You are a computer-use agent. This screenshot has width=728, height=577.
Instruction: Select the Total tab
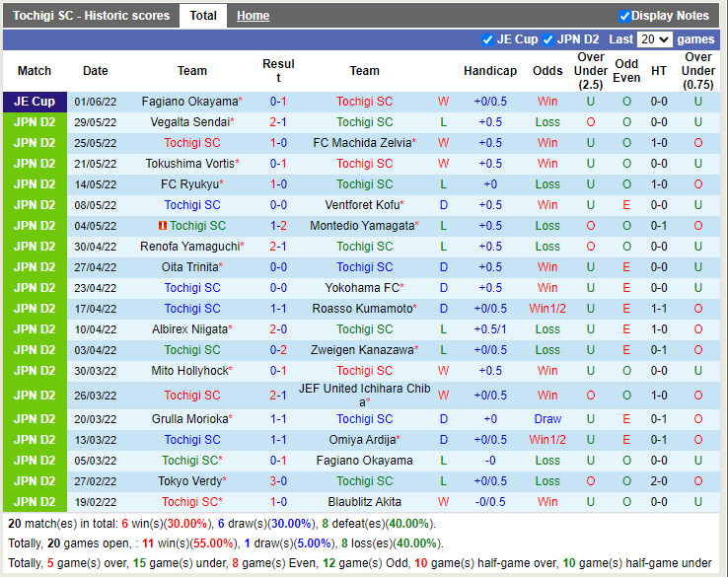point(203,16)
